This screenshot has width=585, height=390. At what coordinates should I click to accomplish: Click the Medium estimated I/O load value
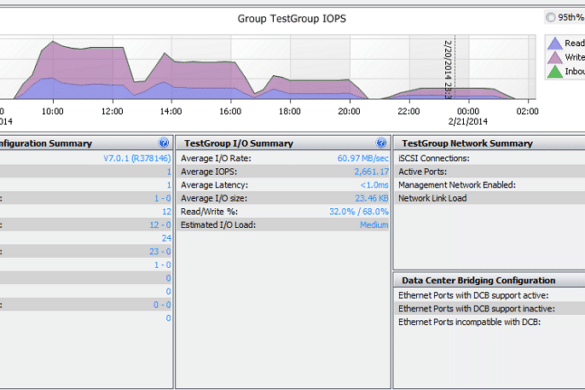point(374,225)
